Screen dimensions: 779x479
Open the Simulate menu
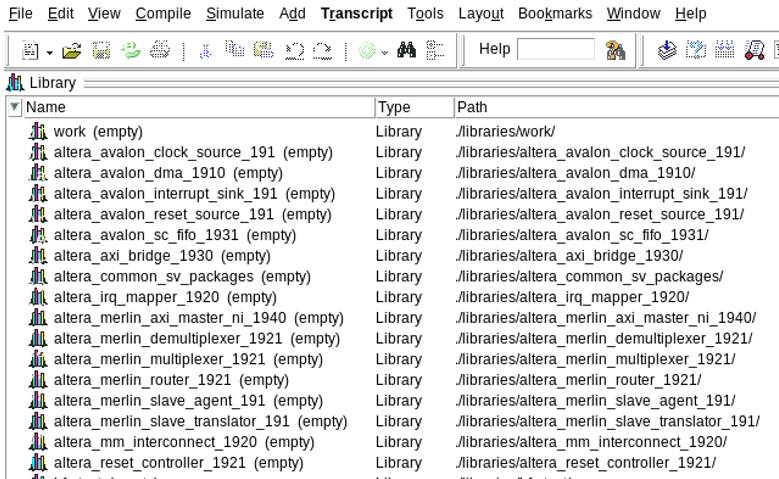pos(235,13)
